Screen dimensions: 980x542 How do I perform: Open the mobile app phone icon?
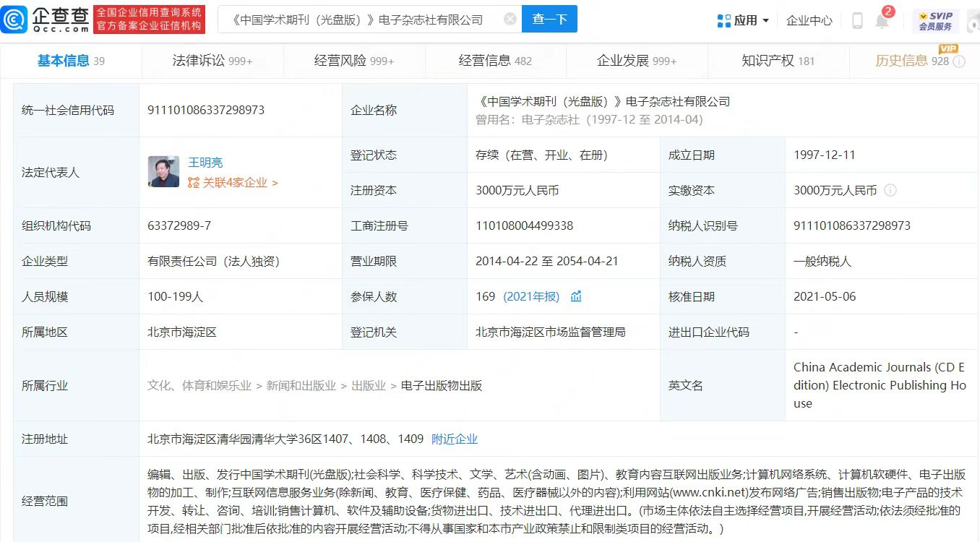coord(857,21)
